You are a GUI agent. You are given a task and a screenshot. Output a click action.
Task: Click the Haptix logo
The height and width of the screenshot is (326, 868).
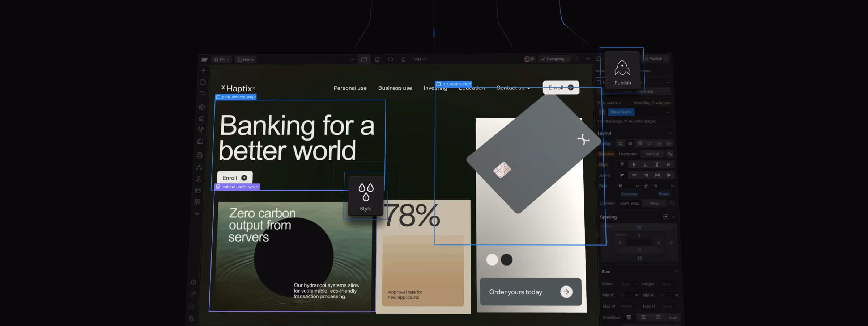click(x=238, y=88)
